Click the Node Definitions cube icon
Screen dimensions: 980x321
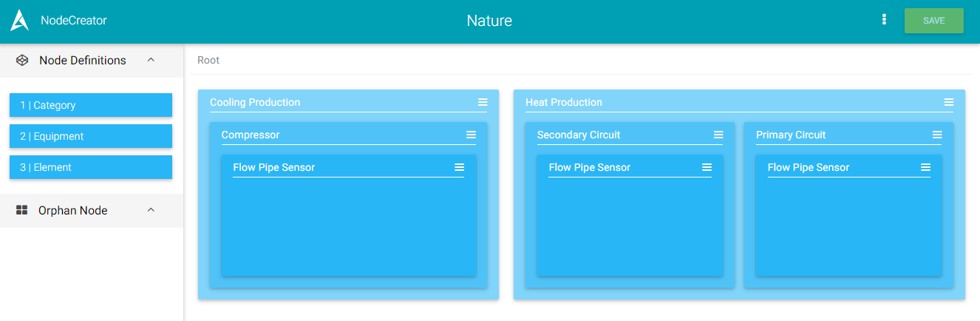pyautogui.click(x=22, y=61)
